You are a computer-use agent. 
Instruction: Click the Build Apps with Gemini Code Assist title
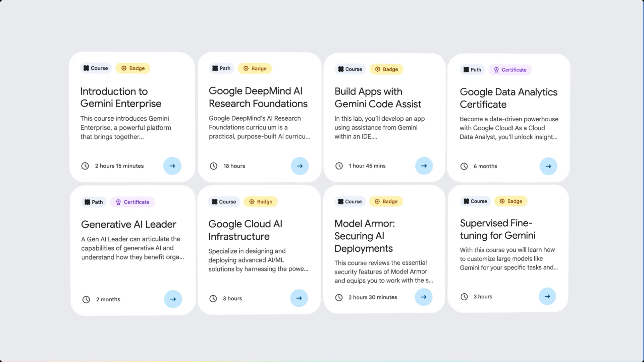[x=378, y=98]
